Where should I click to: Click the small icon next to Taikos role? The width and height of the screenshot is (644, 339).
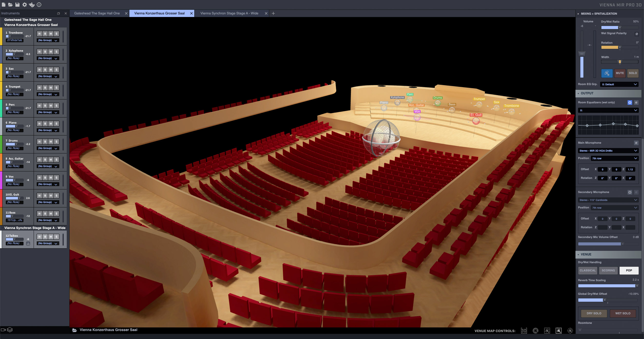28,243
